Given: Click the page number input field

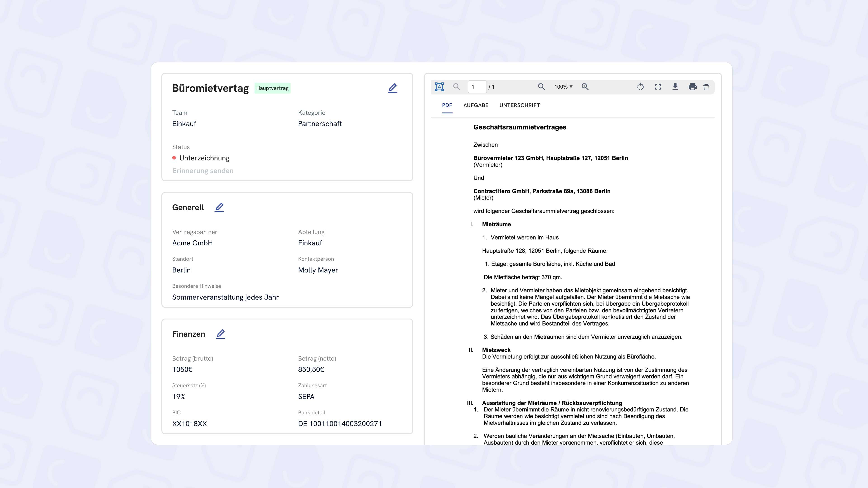Looking at the screenshot, I should [x=477, y=87].
